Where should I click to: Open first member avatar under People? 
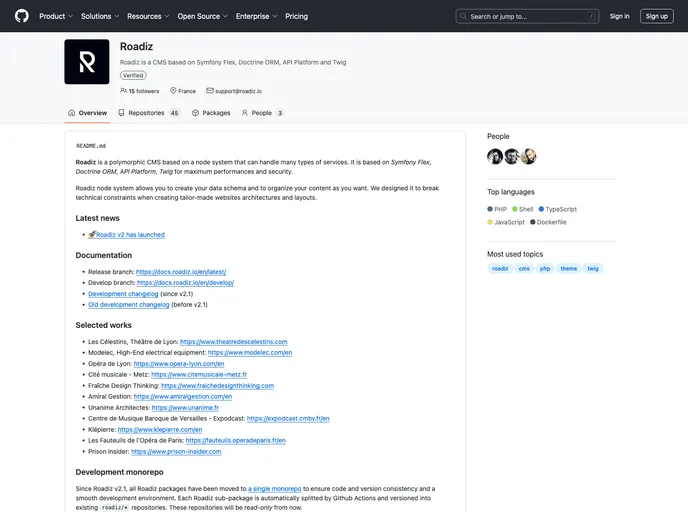495,157
